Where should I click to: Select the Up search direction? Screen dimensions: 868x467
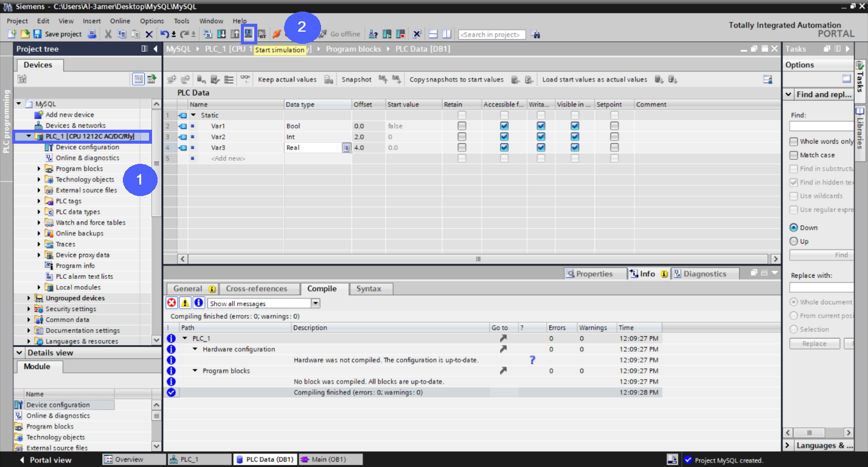pyautogui.click(x=793, y=241)
